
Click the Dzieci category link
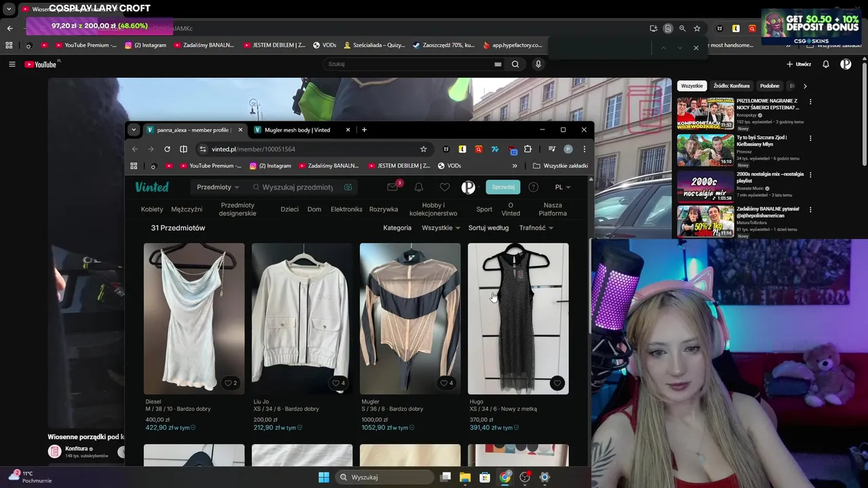pos(290,209)
